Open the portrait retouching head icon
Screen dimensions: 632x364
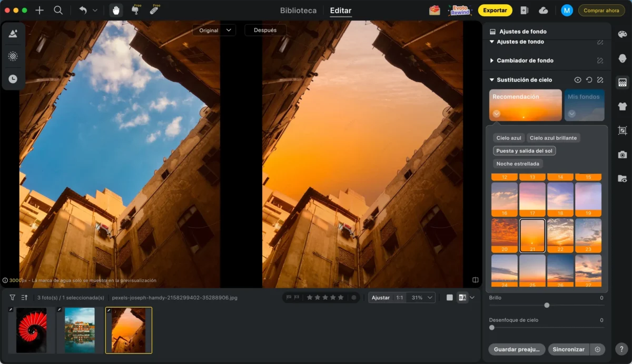click(622, 58)
